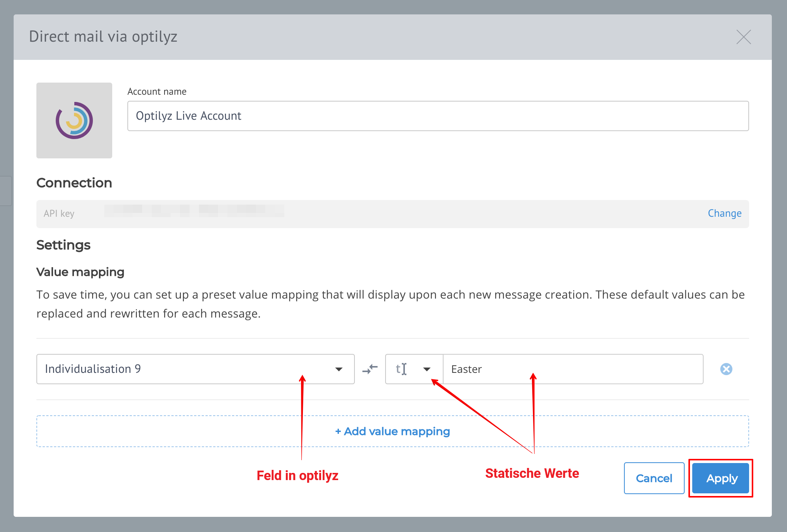This screenshot has height=532, width=787.
Task: Focus the Account name input field
Action: [438, 116]
